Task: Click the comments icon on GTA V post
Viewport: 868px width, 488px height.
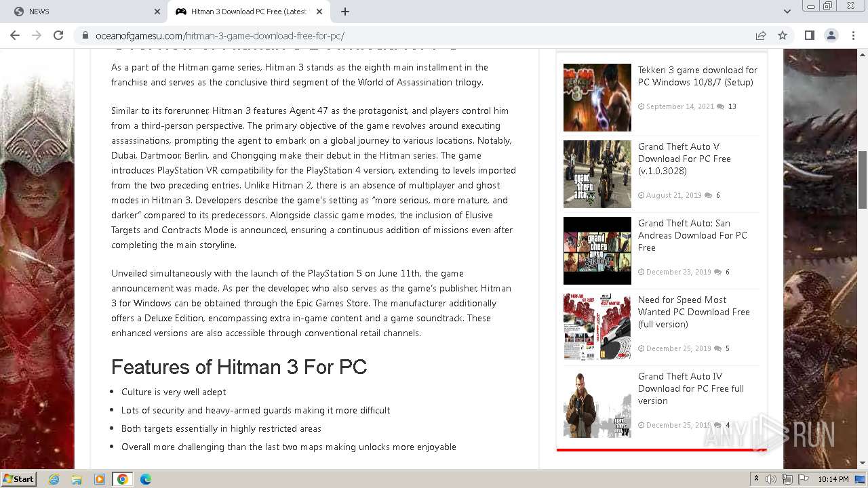Action: click(708, 196)
